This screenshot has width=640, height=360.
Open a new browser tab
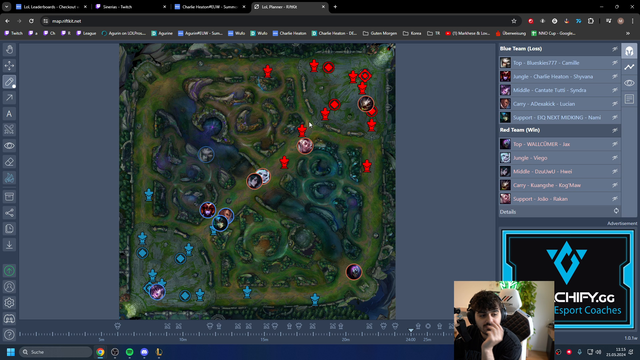335,7
